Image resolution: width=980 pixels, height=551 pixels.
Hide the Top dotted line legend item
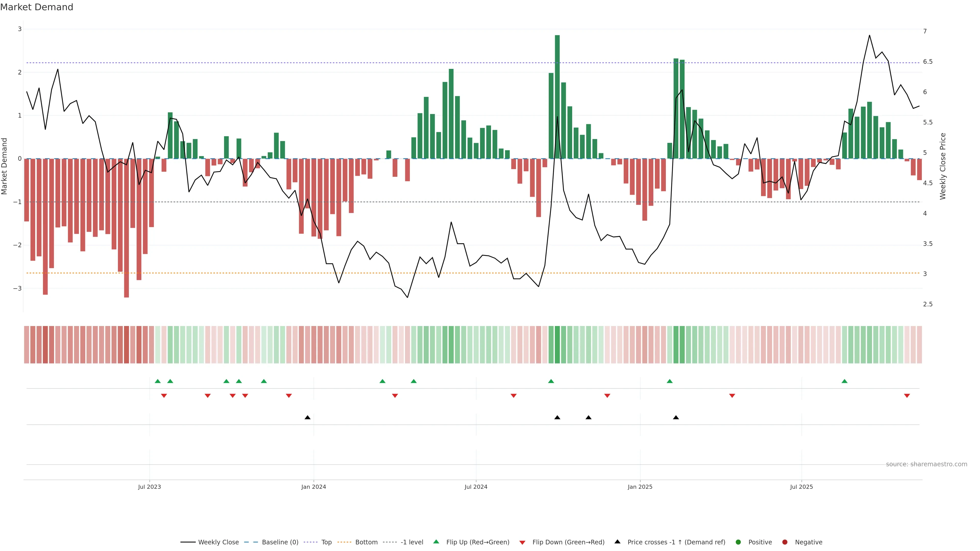point(326,542)
